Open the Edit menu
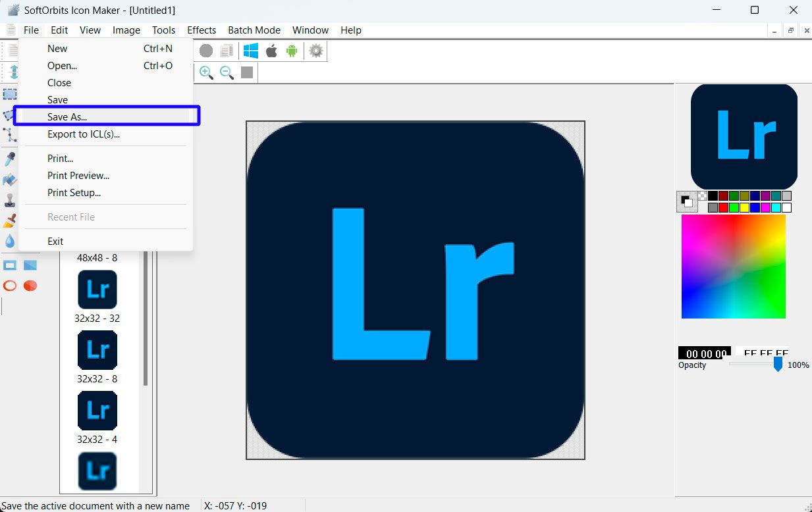 59,30
